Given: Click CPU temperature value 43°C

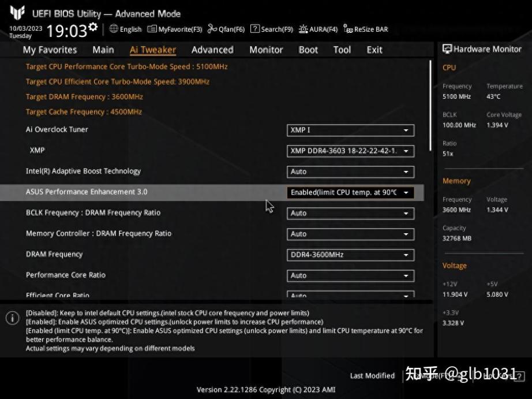Looking at the screenshot, I should pos(493,96).
